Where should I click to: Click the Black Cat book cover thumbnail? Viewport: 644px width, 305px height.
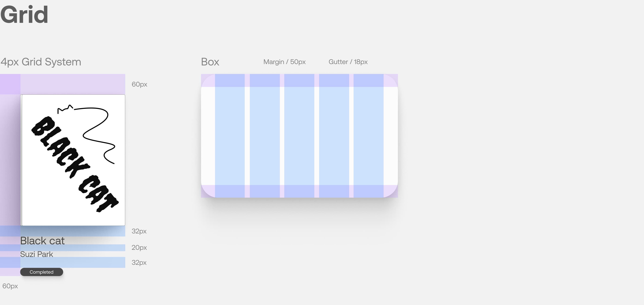click(x=73, y=160)
